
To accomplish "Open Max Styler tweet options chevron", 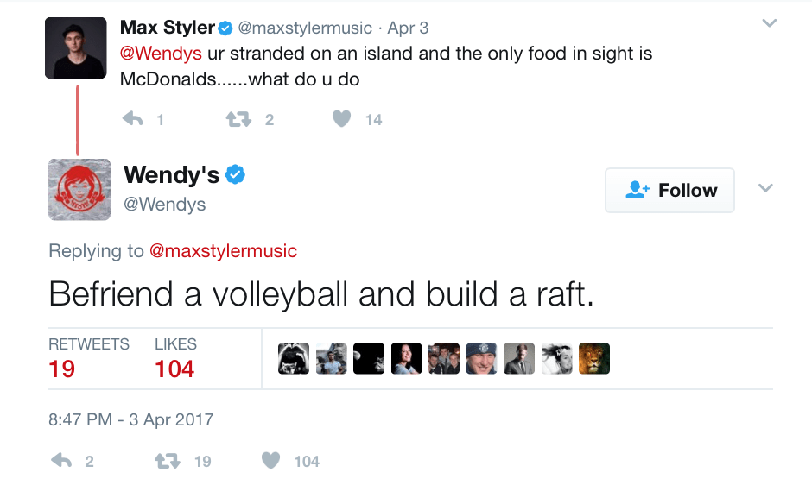I will tap(769, 24).
